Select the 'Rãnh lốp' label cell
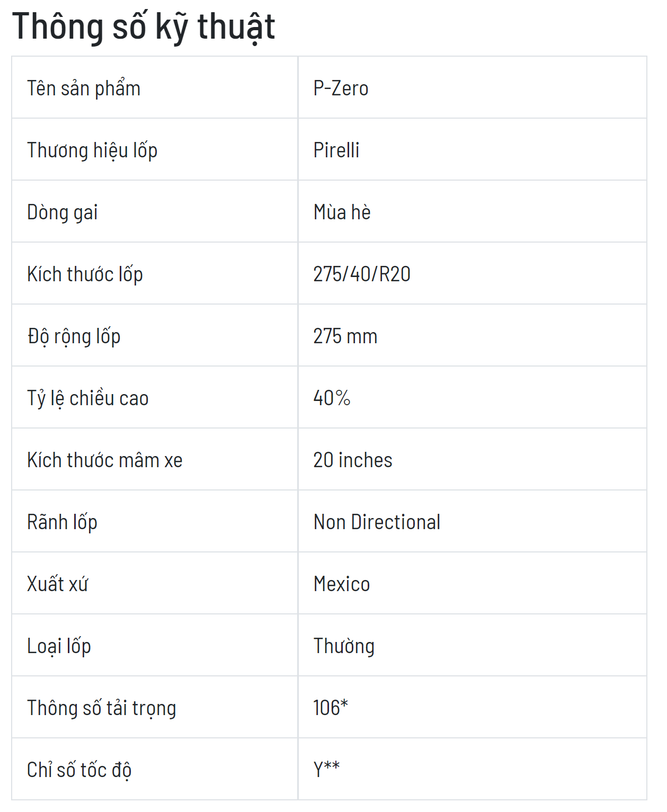The height and width of the screenshot is (812, 667). (155, 522)
